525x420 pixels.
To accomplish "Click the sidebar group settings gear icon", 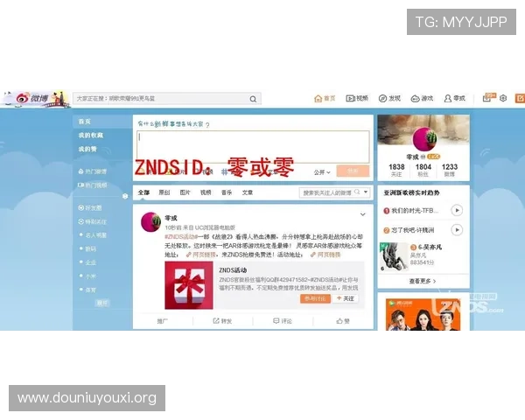I will [125, 196].
